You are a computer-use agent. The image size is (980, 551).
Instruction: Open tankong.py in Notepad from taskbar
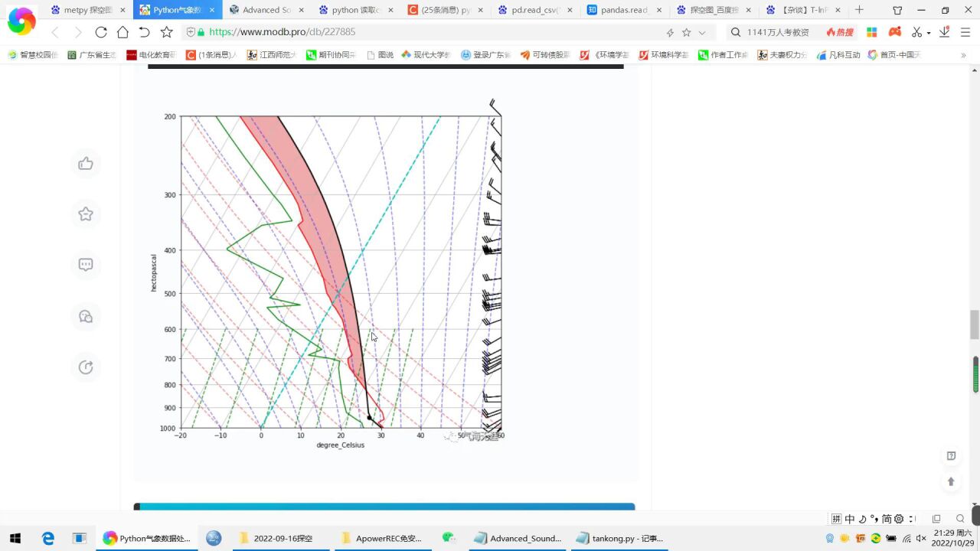click(620, 538)
